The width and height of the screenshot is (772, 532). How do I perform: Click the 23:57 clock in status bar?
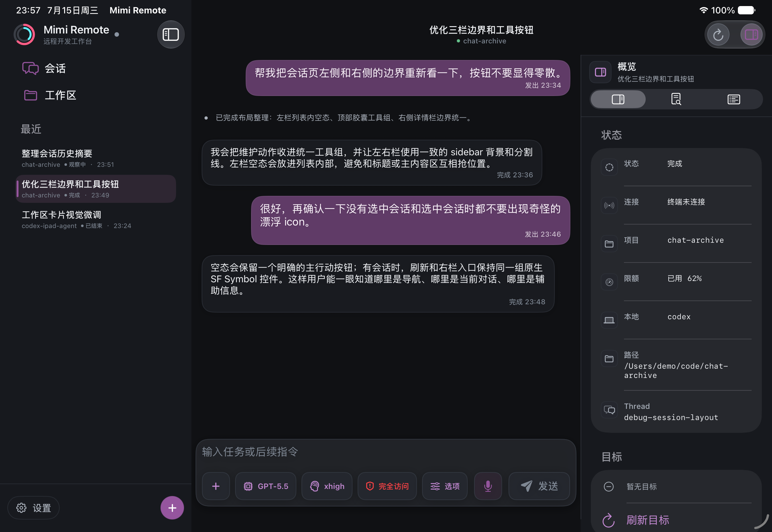point(28,10)
